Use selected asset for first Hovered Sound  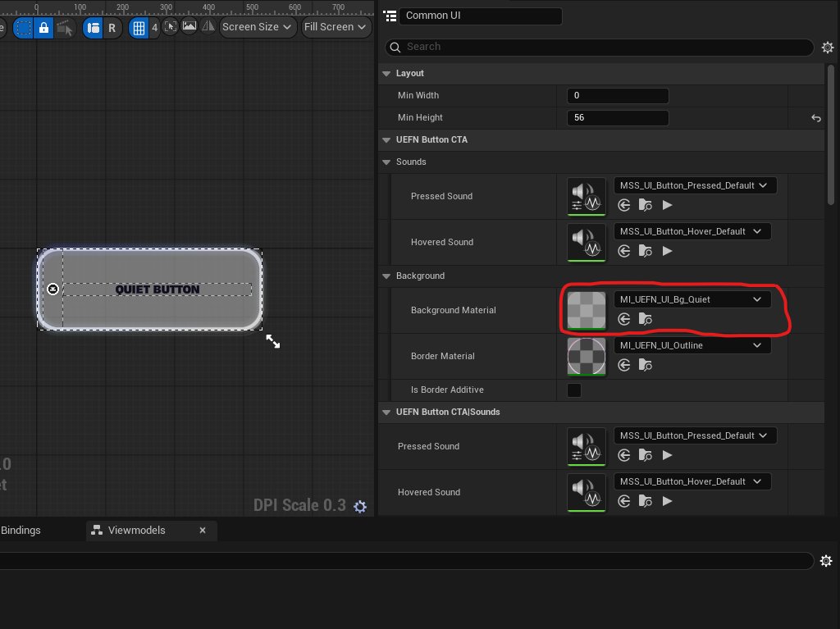[x=623, y=251]
